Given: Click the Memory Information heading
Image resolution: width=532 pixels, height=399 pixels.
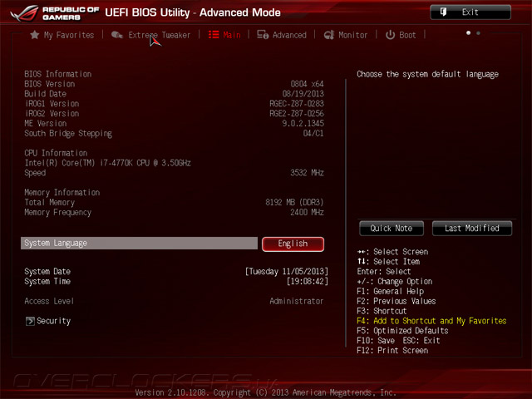Looking at the screenshot, I should 62,192.
